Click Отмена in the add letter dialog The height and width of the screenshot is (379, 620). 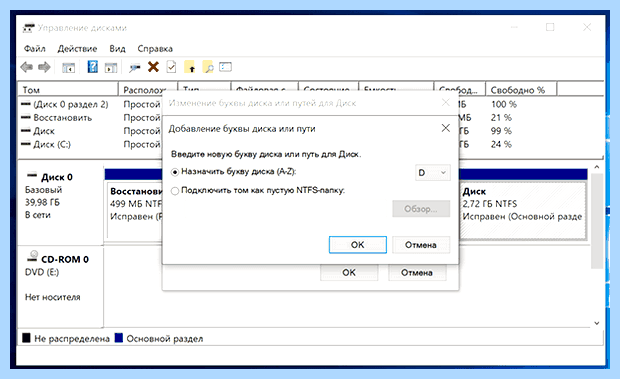click(x=421, y=245)
